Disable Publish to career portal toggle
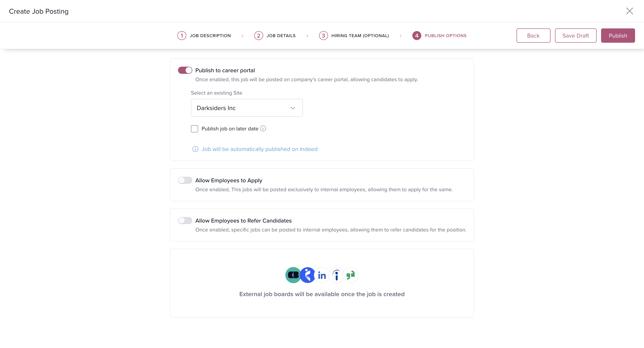Screen dimensions: 644x348 (185, 70)
